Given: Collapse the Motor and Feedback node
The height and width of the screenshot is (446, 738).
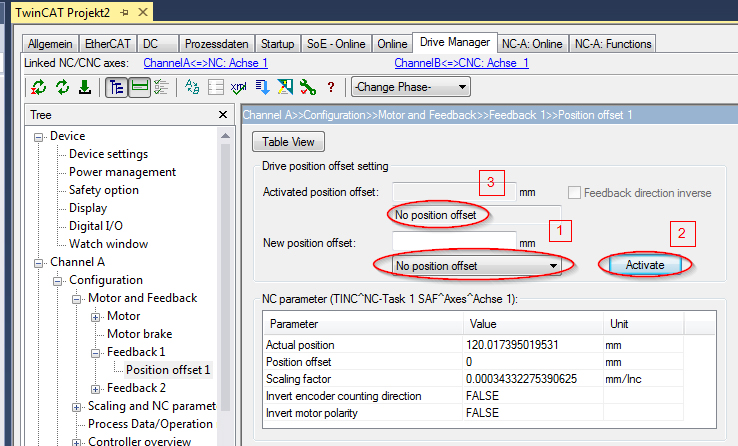Looking at the screenshot, I should click(x=76, y=299).
